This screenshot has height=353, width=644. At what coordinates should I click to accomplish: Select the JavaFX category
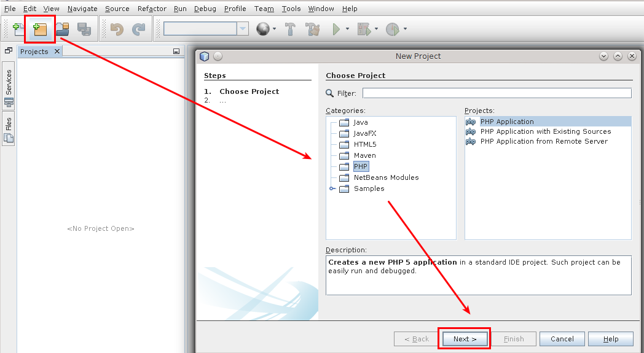pyautogui.click(x=365, y=133)
